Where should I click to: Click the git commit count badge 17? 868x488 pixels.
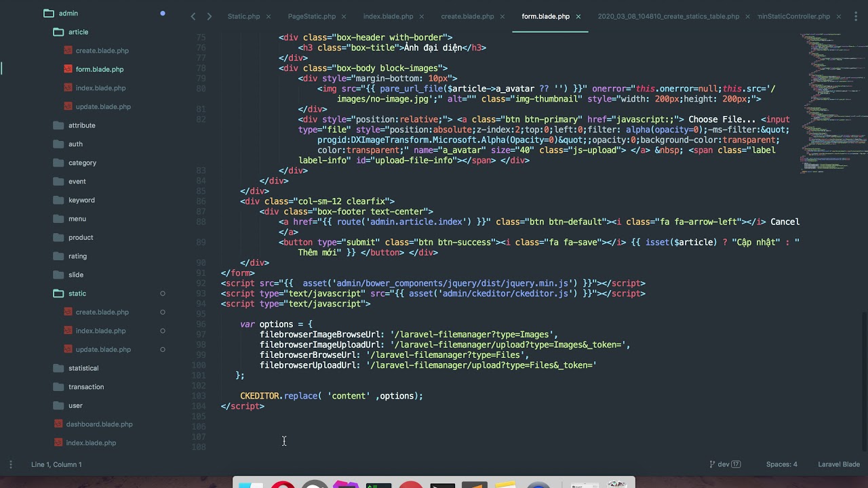(x=736, y=464)
